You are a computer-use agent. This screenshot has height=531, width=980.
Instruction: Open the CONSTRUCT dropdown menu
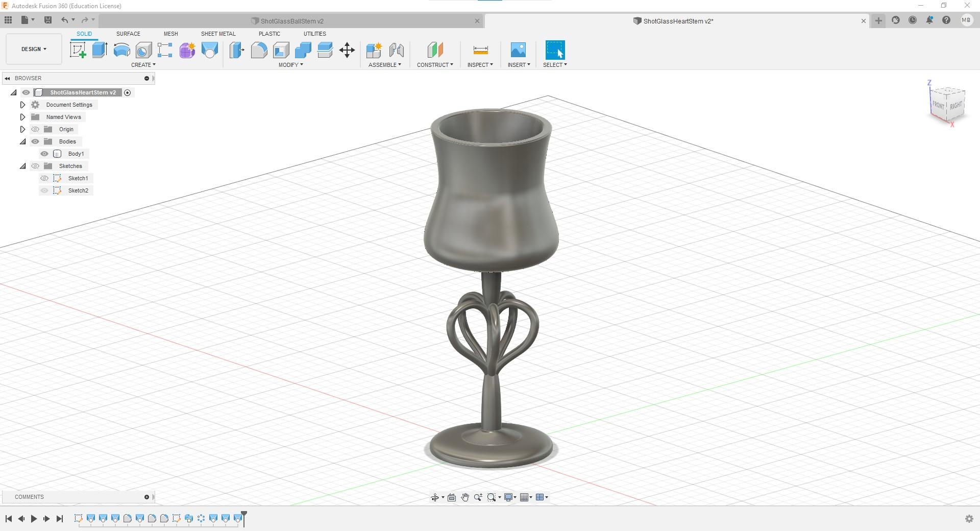pos(435,65)
